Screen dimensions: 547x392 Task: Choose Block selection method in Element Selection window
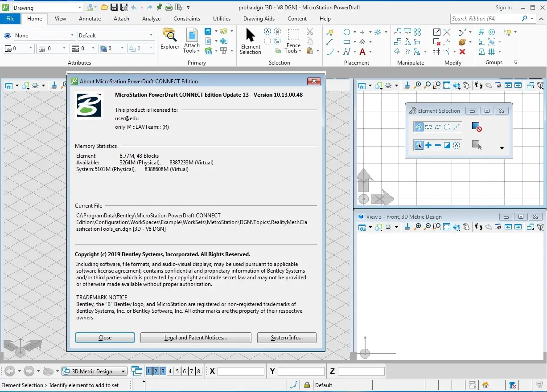[x=428, y=127]
